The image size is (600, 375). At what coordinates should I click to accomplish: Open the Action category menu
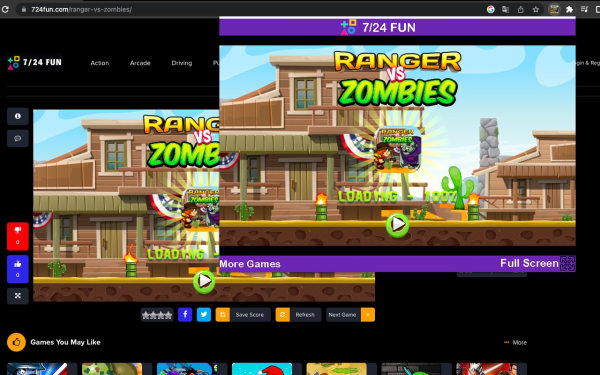pyautogui.click(x=99, y=63)
